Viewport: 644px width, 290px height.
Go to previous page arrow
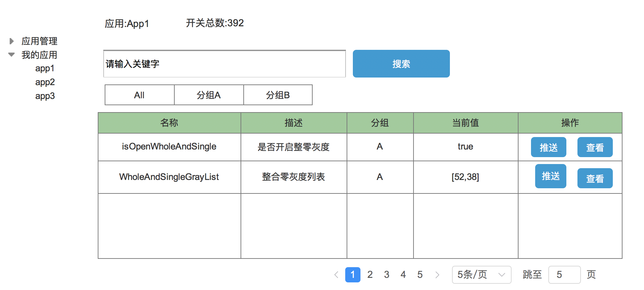click(x=336, y=275)
